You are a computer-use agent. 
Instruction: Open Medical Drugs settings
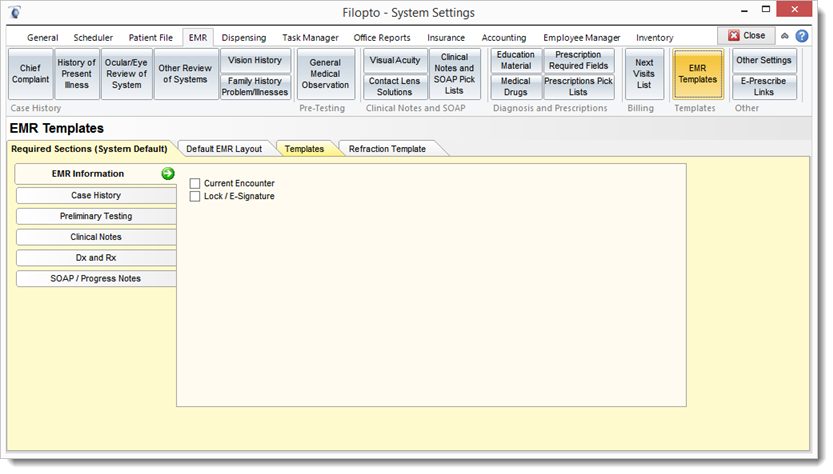515,87
